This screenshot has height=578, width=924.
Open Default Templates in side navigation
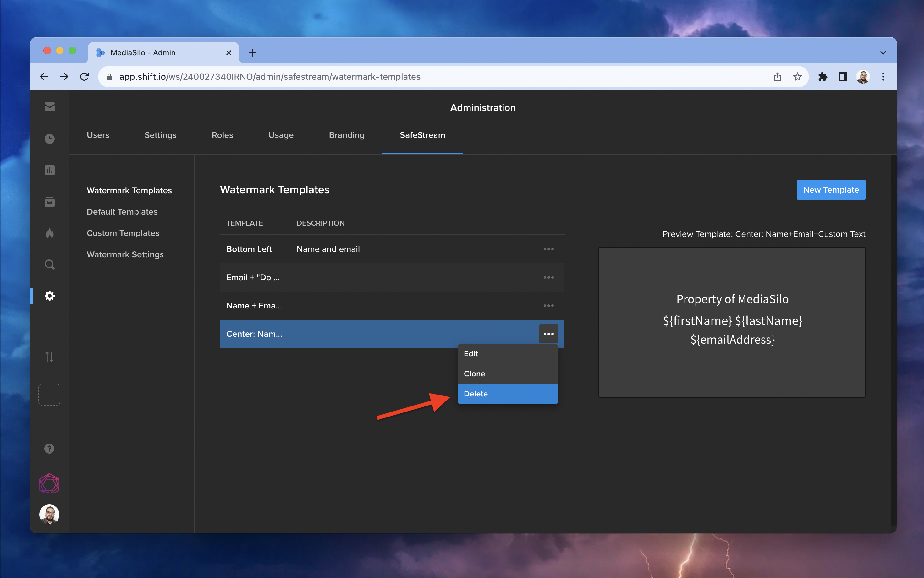tap(122, 212)
